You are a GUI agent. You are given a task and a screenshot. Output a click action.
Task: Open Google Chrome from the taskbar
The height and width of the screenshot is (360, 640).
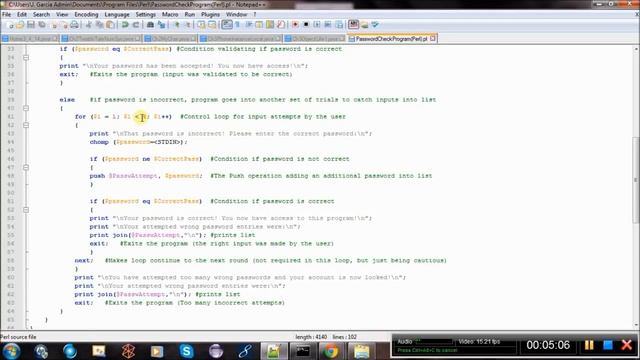click(331, 351)
